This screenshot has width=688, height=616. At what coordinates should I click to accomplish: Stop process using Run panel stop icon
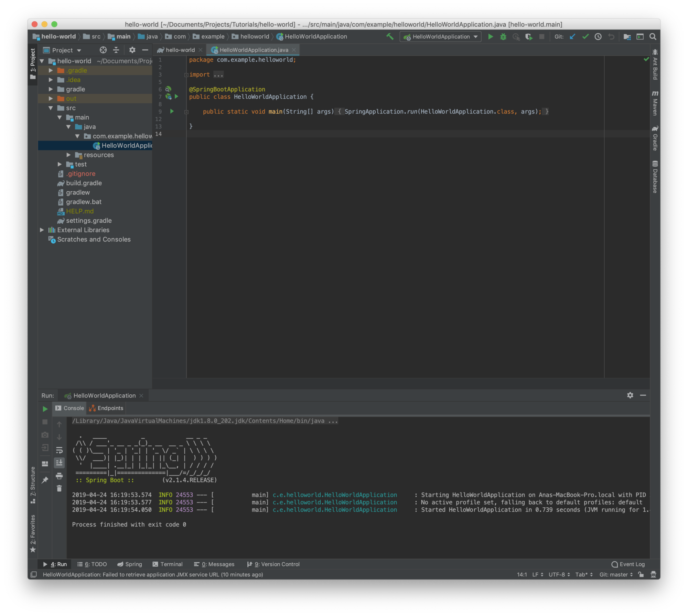(45, 422)
